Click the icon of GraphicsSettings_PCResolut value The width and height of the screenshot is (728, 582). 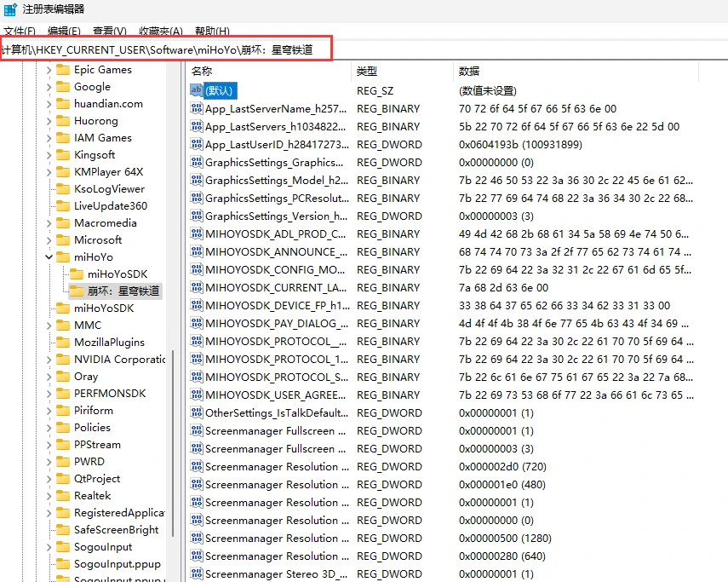coord(197,199)
